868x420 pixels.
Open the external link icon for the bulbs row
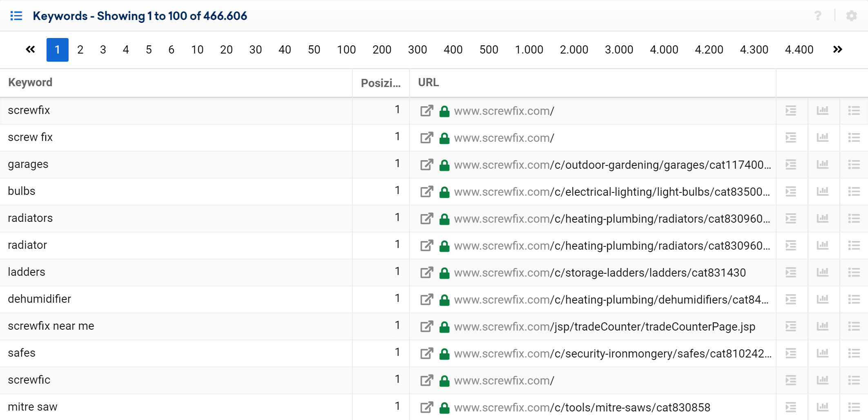(x=427, y=192)
